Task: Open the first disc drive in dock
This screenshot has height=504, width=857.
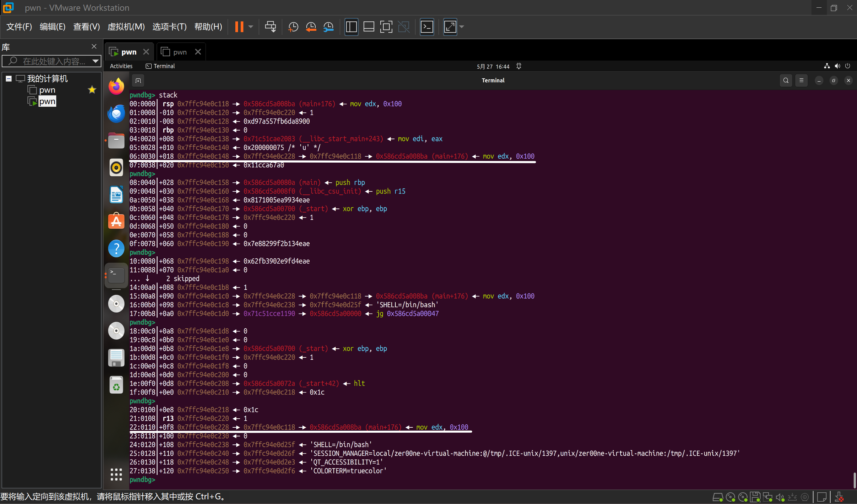Action: tap(116, 304)
